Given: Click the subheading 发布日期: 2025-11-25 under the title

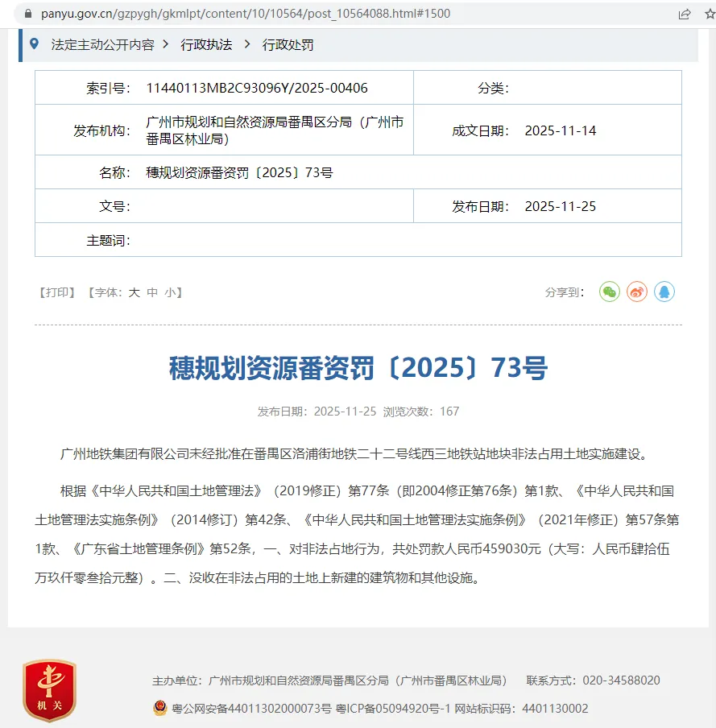Looking at the screenshot, I should point(317,412).
